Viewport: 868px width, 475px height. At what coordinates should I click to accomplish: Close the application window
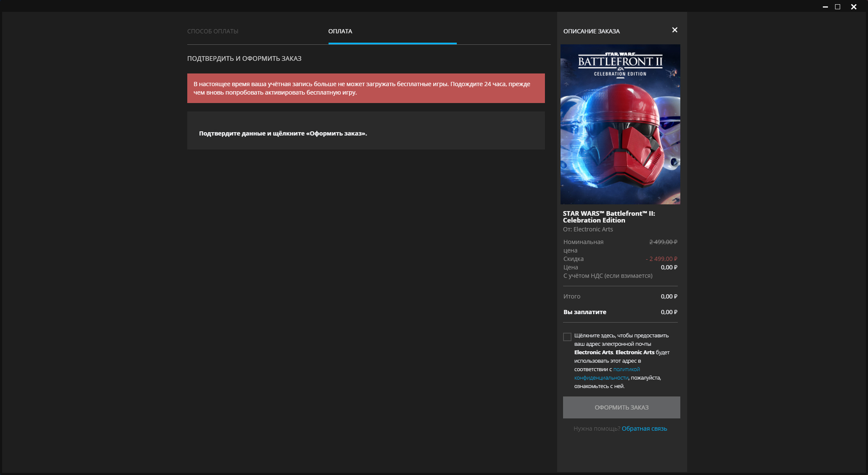(x=854, y=7)
